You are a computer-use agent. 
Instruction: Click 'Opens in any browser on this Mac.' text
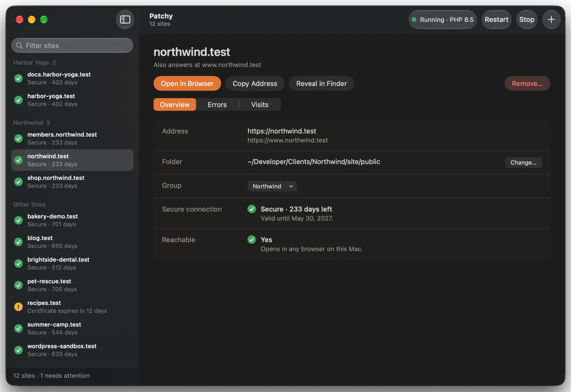point(312,249)
